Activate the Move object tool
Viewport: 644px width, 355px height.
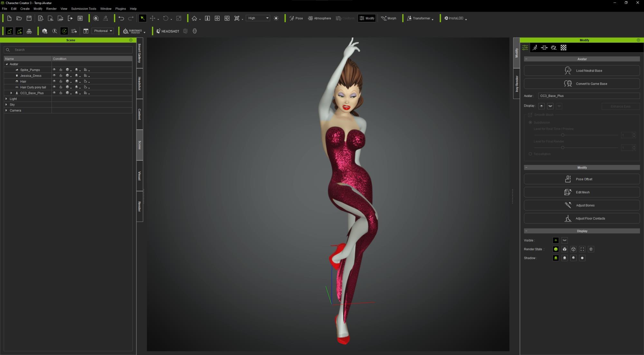coord(153,18)
